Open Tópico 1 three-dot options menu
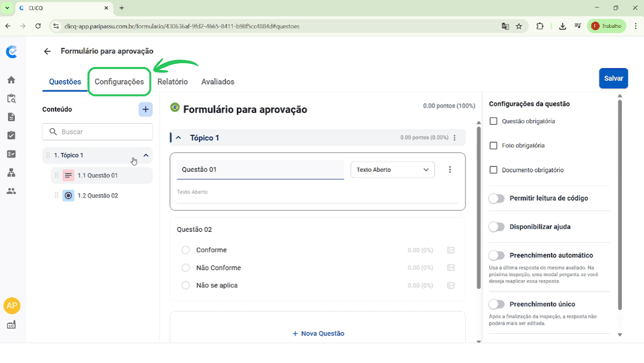The height and width of the screenshot is (363, 644). point(455,138)
